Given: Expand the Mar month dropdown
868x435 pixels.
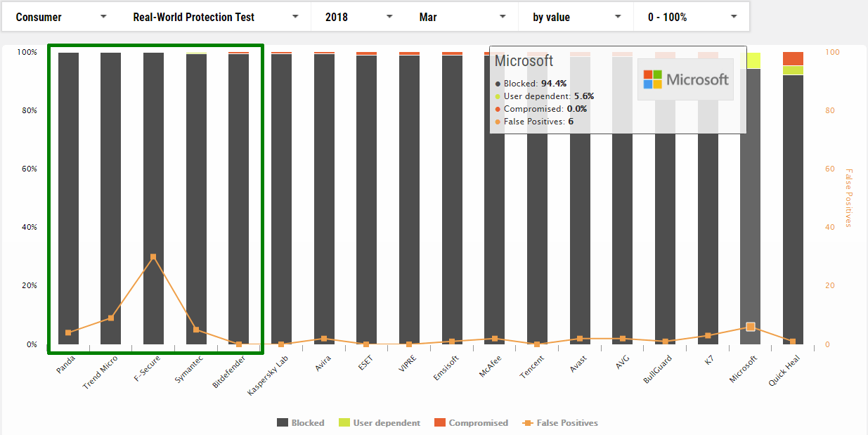Looking at the screenshot, I should click(462, 17).
